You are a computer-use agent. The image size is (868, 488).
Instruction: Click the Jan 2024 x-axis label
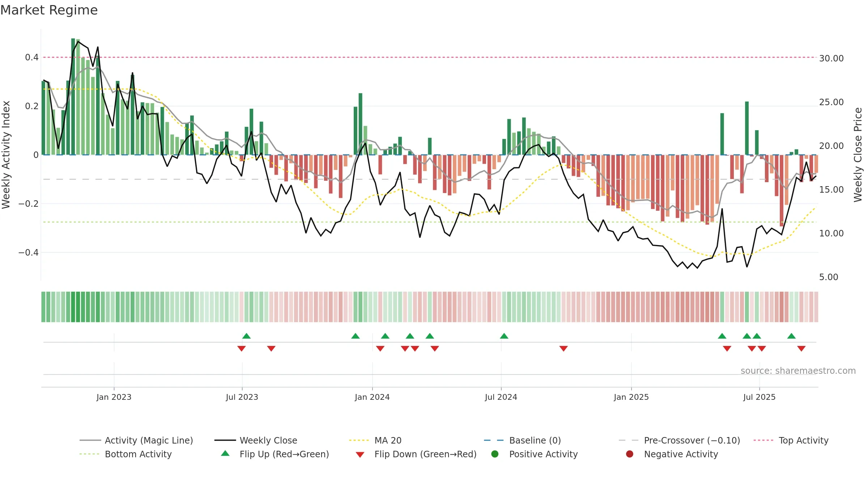point(372,397)
